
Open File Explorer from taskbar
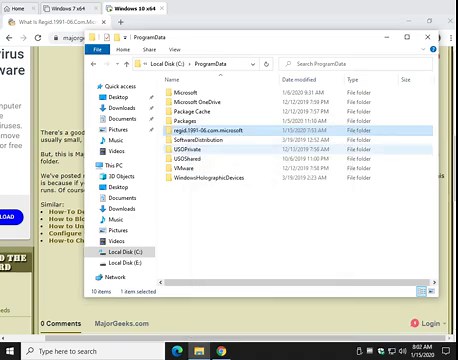click(199, 351)
